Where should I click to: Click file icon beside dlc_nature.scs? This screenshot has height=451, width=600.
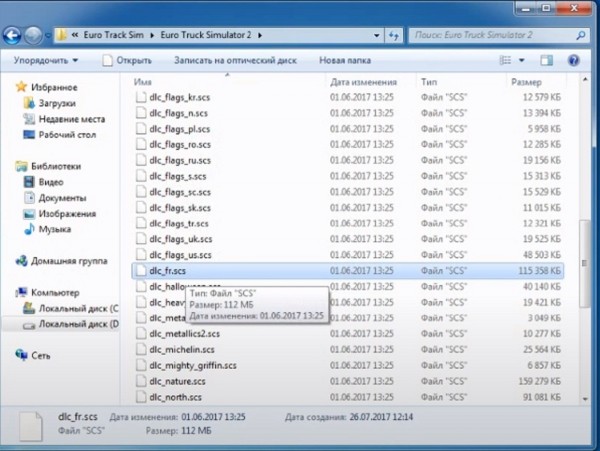[141, 381]
